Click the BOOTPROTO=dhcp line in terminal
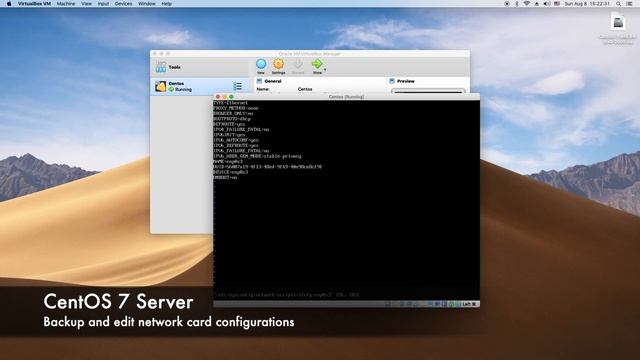This screenshot has height=360, width=640. click(x=232, y=119)
